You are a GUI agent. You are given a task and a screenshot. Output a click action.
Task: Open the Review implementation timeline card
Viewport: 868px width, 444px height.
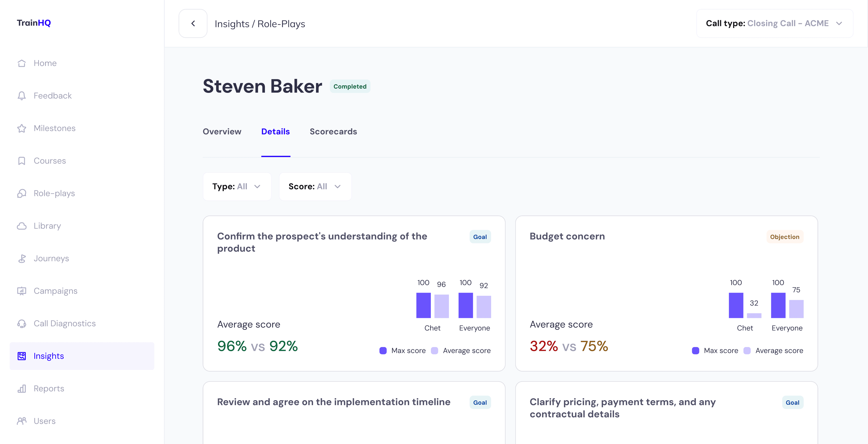click(x=334, y=402)
